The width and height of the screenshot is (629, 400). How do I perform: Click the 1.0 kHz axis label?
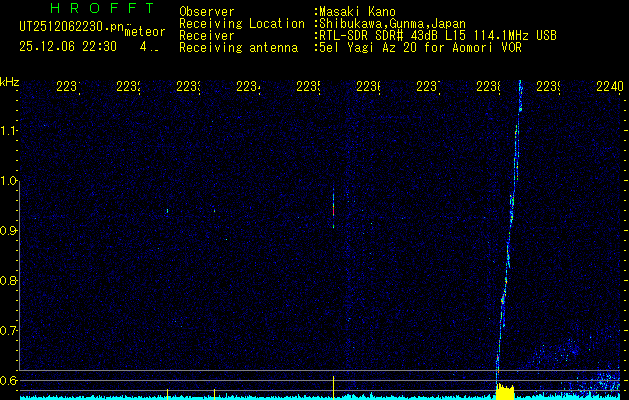point(8,181)
